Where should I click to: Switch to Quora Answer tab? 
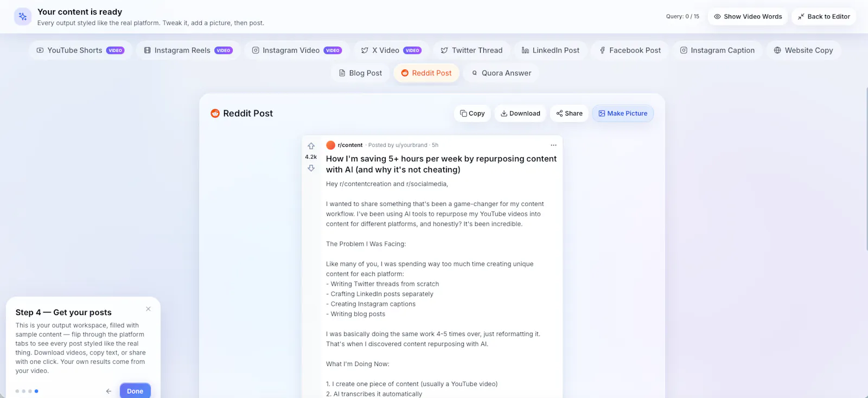(501, 73)
